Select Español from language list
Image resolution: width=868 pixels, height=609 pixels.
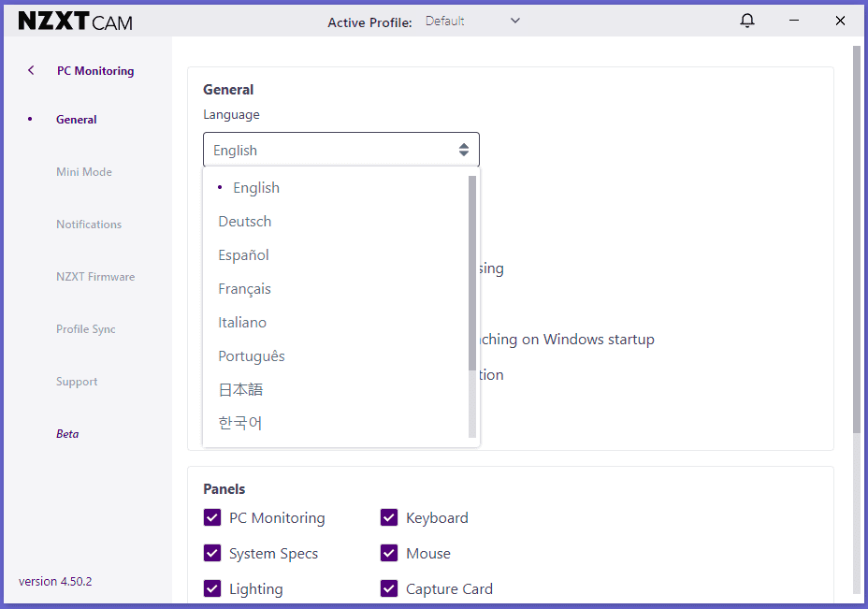pyautogui.click(x=336, y=255)
